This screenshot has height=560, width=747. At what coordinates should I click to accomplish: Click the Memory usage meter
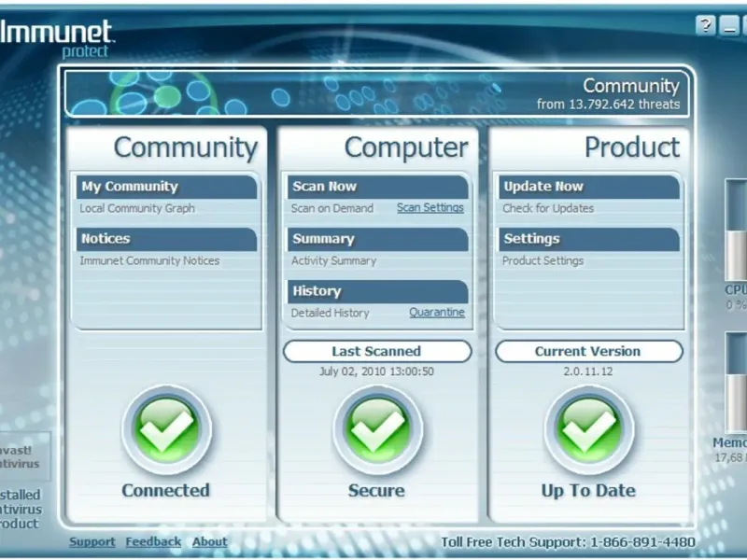click(x=736, y=384)
